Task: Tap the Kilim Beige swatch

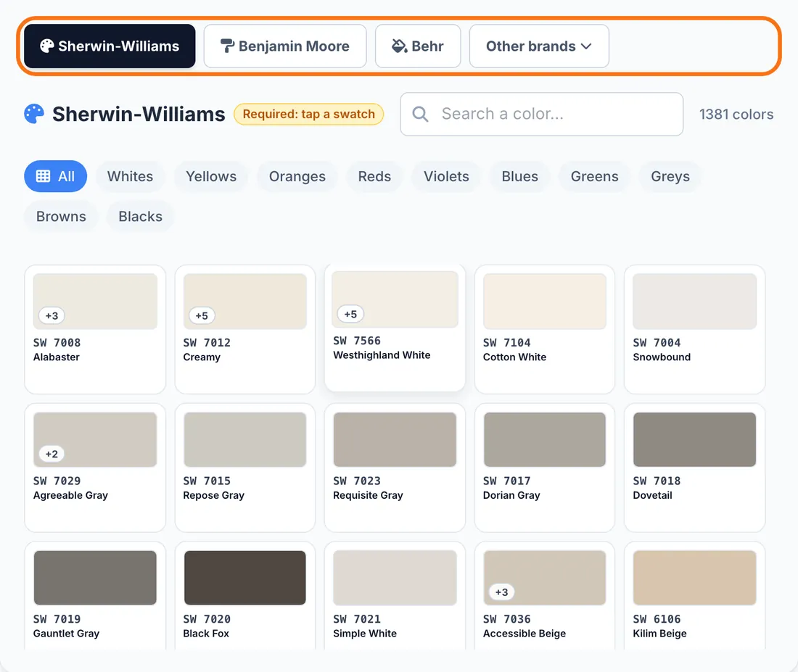Action: coord(695,578)
